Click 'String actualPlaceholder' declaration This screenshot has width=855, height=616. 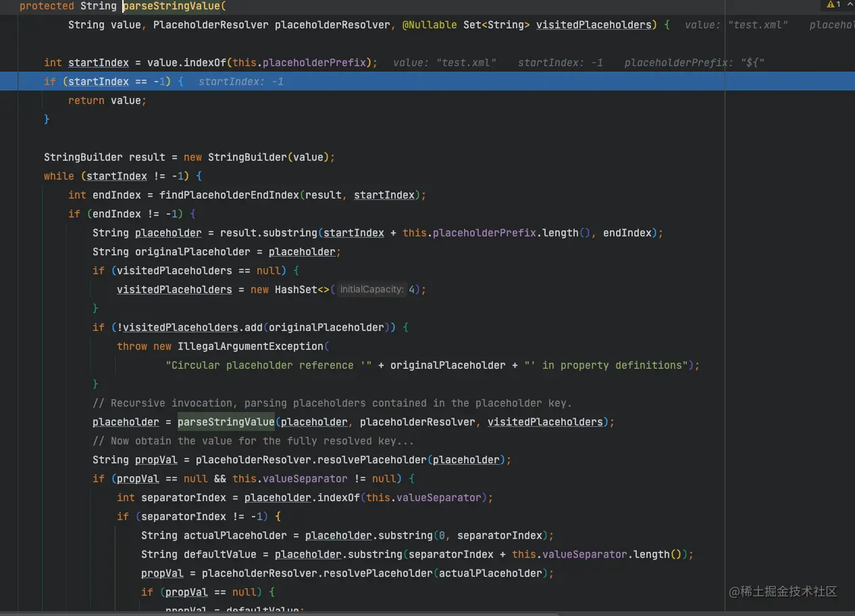click(x=214, y=535)
